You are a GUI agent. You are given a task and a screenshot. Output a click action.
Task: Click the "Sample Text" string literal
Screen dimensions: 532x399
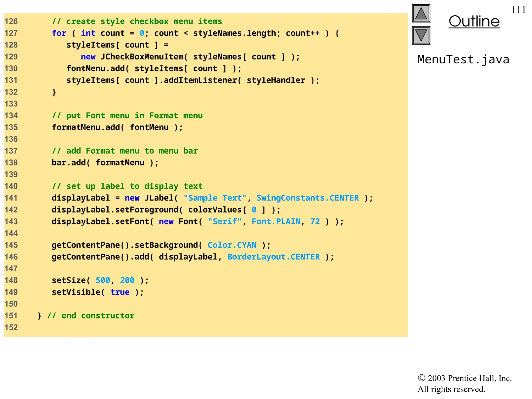click(215, 198)
